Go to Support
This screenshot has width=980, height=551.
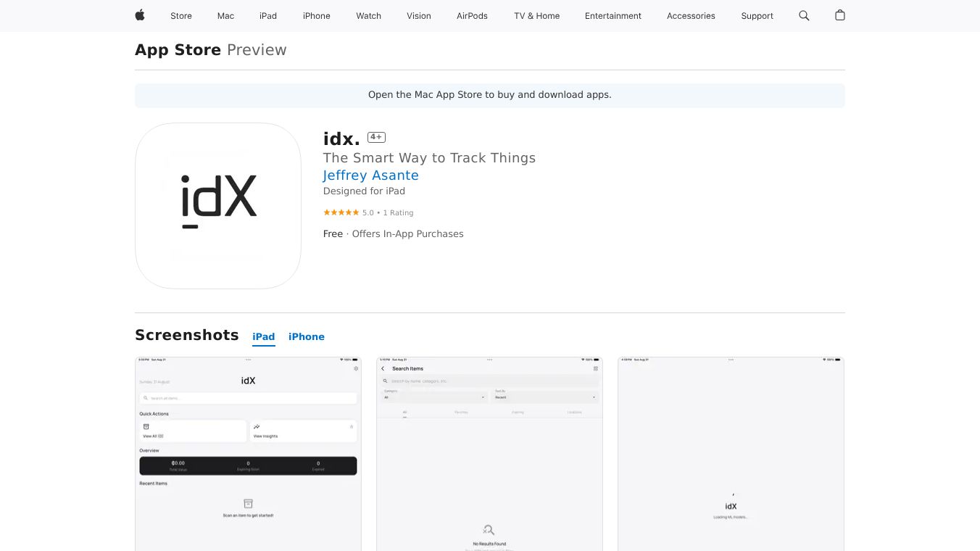757,16
